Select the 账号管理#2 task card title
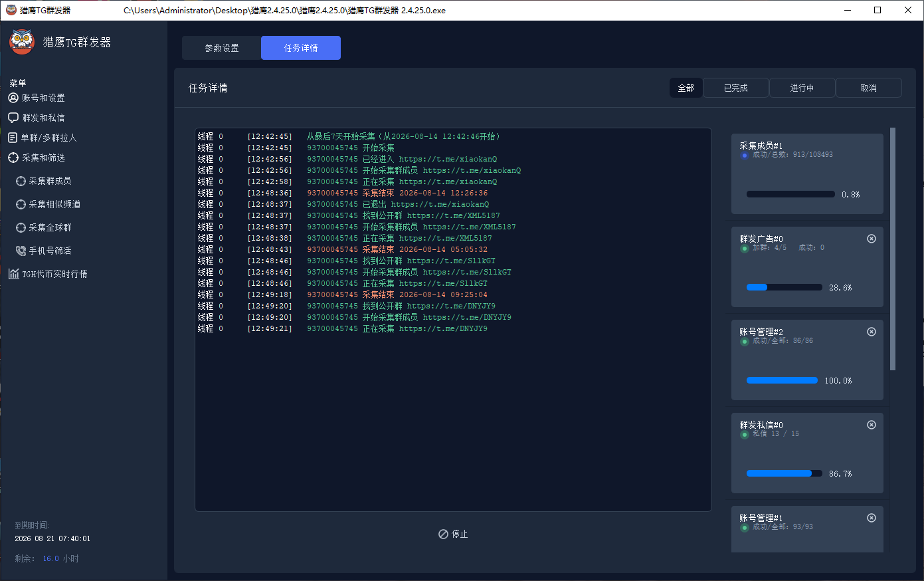 tap(761, 332)
